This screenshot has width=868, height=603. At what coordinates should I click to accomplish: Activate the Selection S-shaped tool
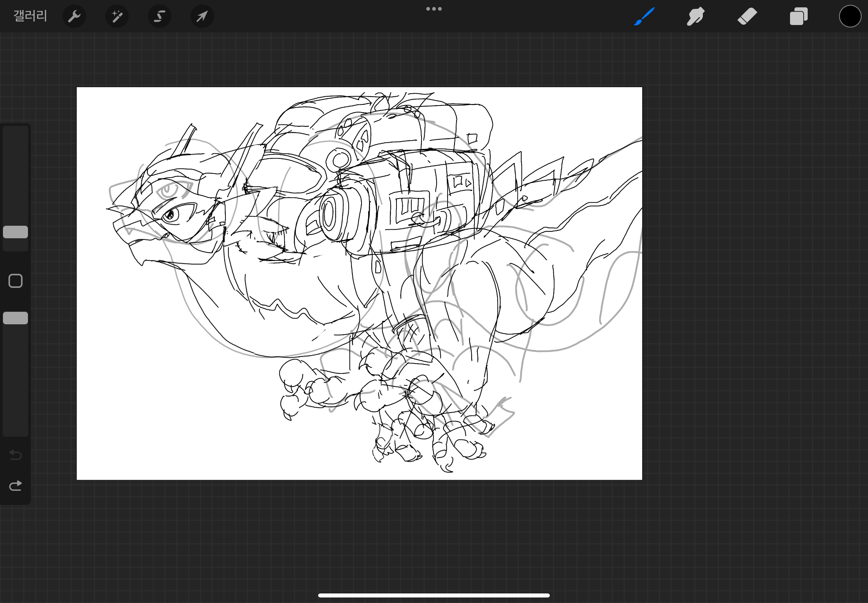(160, 16)
